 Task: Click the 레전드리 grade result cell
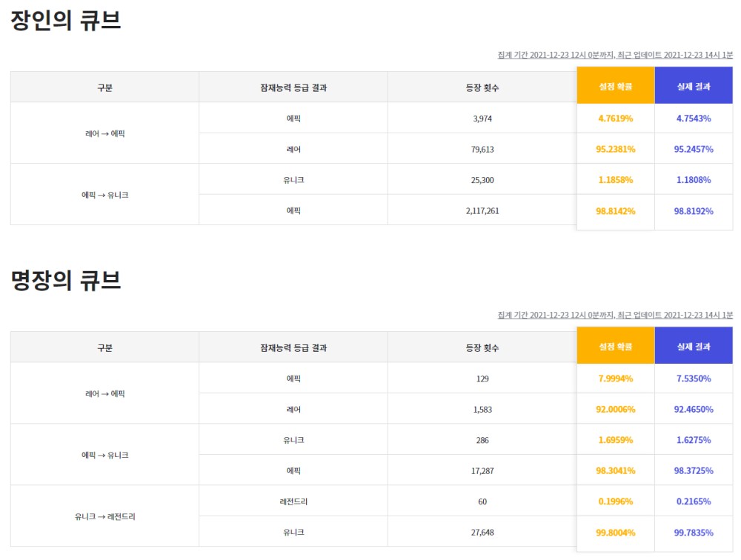click(x=293, y=501)
